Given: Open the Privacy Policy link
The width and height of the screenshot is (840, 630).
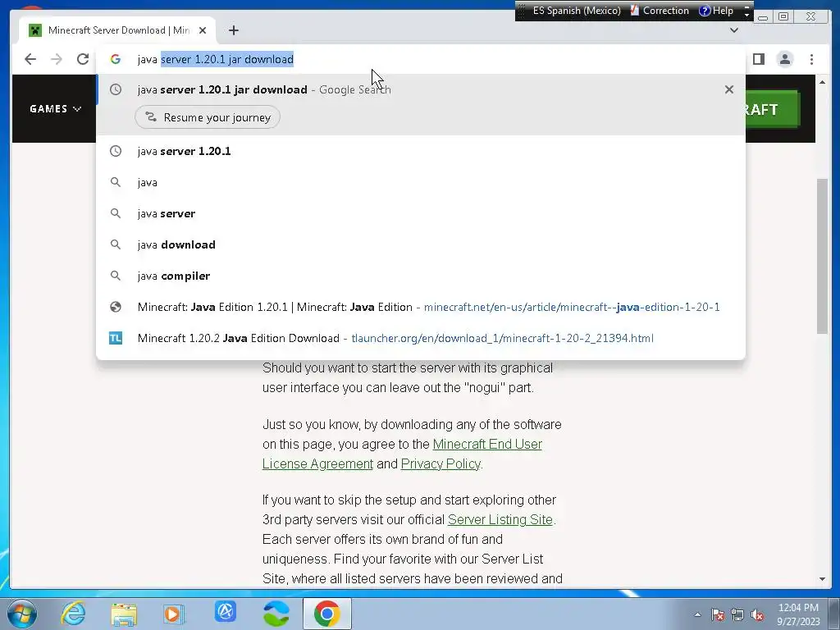Looking at the screenshot, I should point(441,464).
